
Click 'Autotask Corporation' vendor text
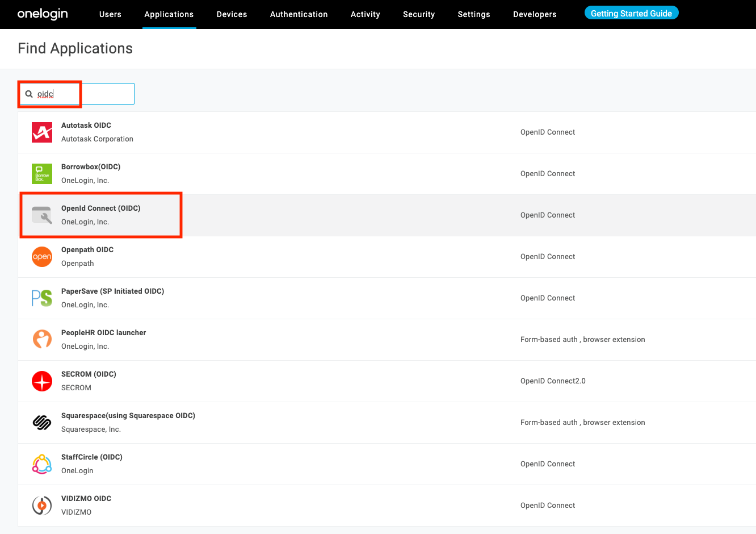coord(97,139)
